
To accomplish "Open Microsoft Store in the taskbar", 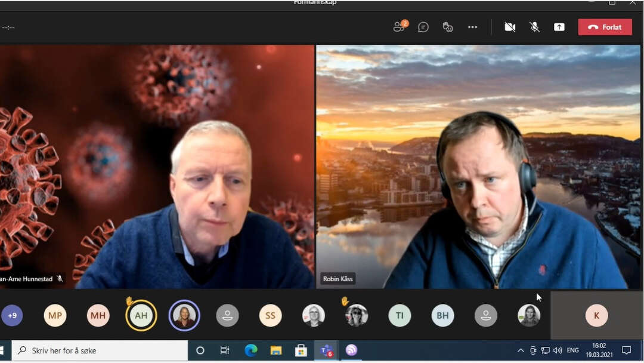I will pyautogui.click(x=301, y=350).
